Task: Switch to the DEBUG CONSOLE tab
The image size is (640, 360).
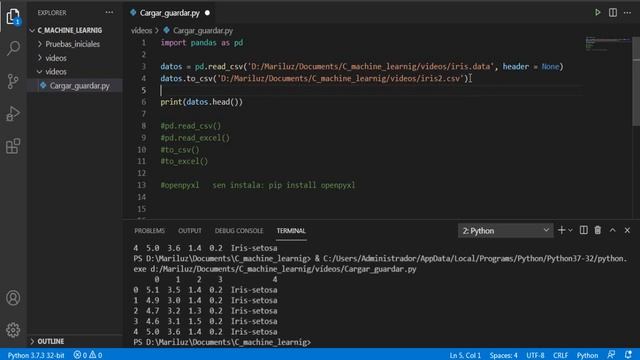Action: (239, 231)
